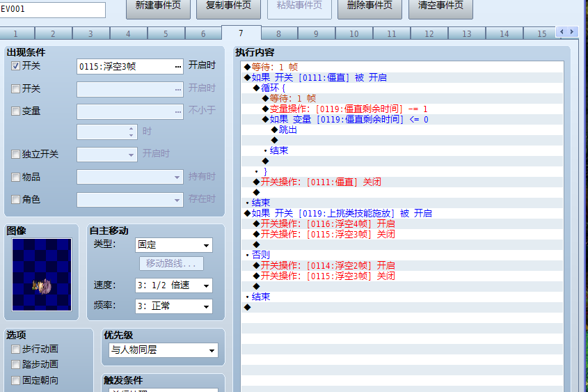Open the 移动路线... button
The height and width of the screenshot is (392, 588).
tap(171, 263)
